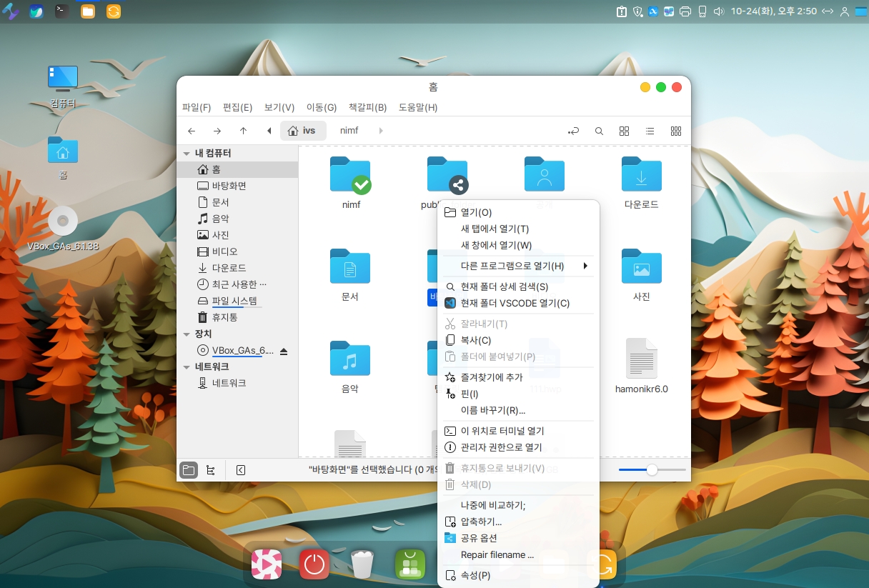The height and width of the screenshot is (588, 869).
Task: Click the ivs home path button
Action: (303, 131)
